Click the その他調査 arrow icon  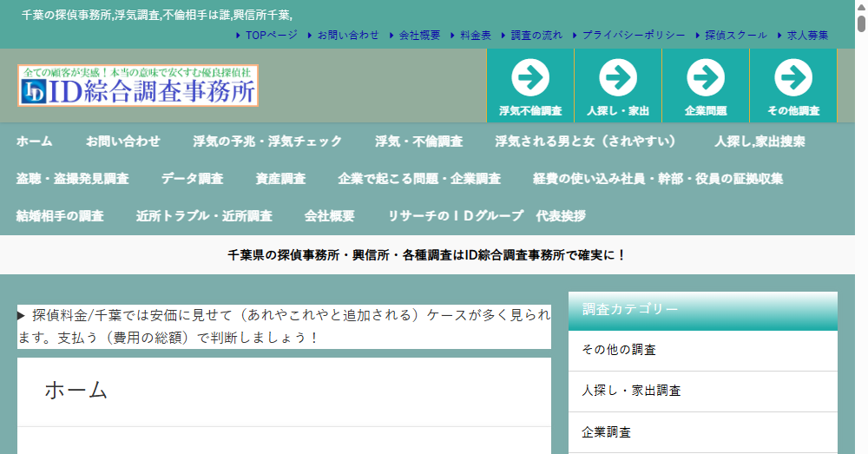(793, 78)
